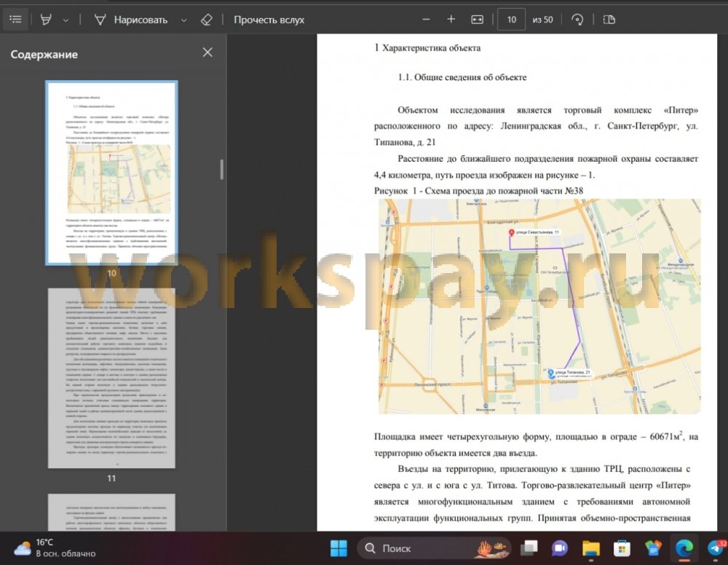This screenshot has width=728, height=565.
Task: Select the highlight marker tool
Action: (46, 20)
